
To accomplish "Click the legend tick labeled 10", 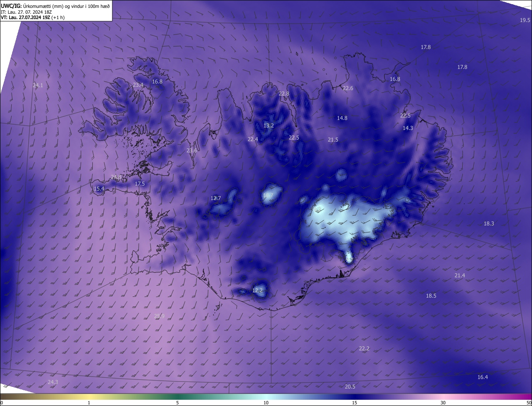I will tap(266, 403).
